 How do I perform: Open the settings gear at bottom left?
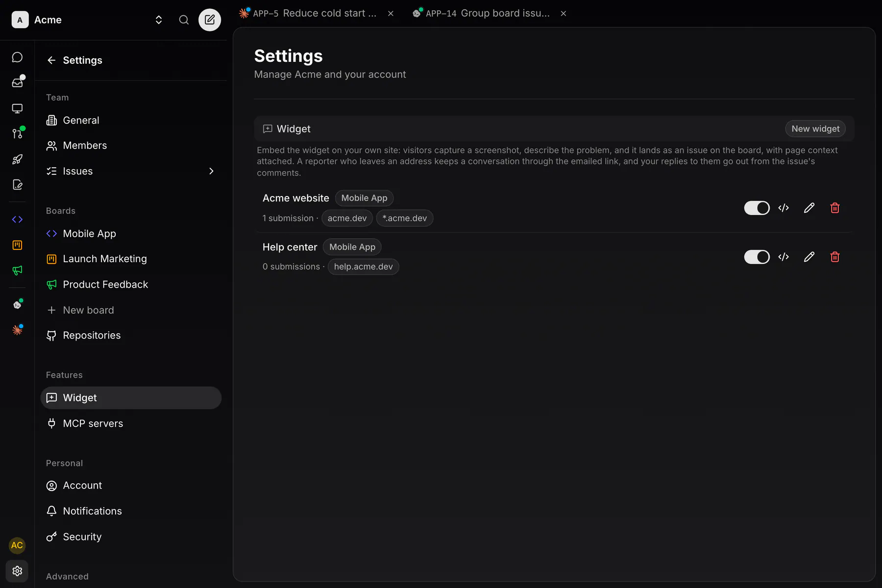17,571
